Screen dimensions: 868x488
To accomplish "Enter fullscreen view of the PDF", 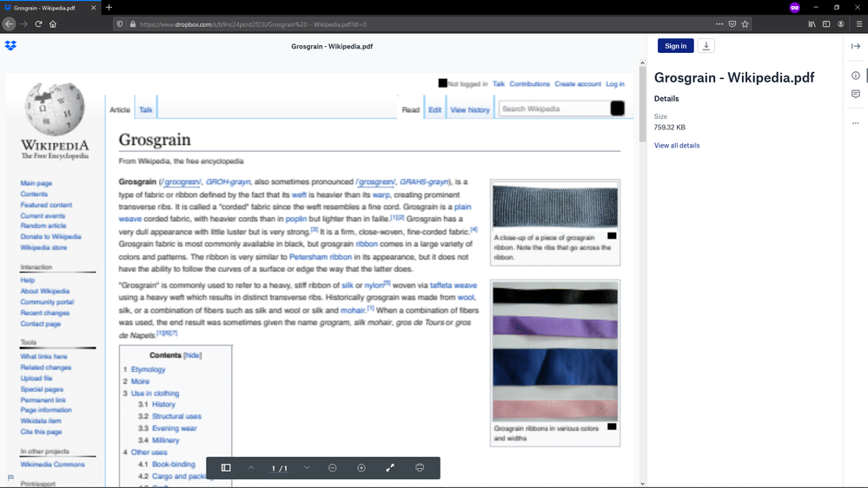I will pos(390,468).
